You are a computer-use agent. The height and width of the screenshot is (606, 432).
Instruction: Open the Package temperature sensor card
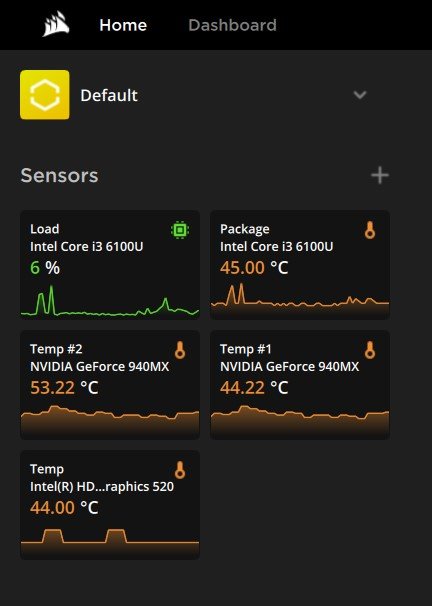click(300, 265)
